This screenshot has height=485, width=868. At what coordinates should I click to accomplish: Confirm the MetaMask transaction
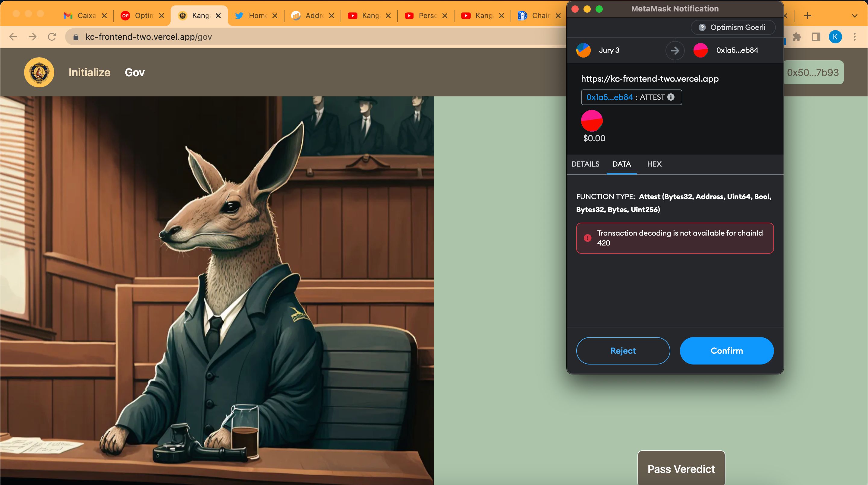coord(726,351)
